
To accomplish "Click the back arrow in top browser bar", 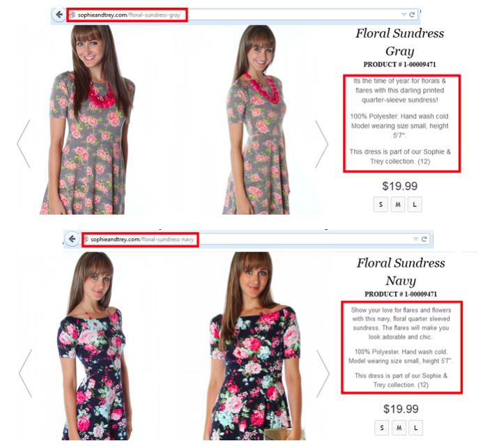I will (x=59, y=15).
